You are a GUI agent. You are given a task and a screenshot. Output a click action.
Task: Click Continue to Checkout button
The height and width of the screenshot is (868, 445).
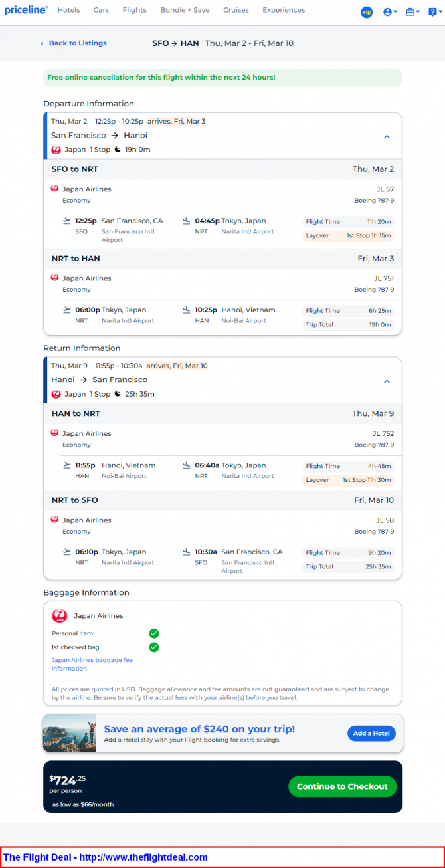coord(342,786)
